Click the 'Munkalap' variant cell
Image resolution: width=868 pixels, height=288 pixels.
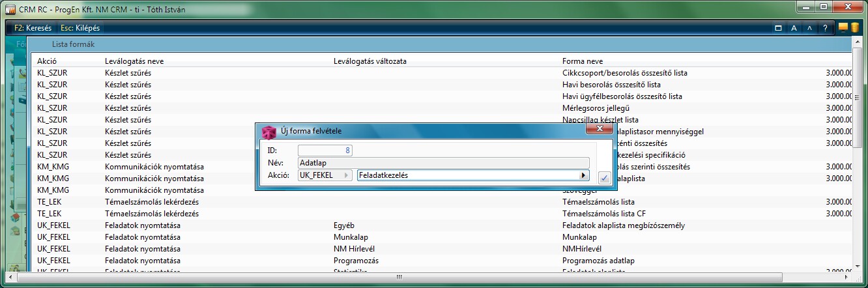pyautogui.click(x=350, y=237)
